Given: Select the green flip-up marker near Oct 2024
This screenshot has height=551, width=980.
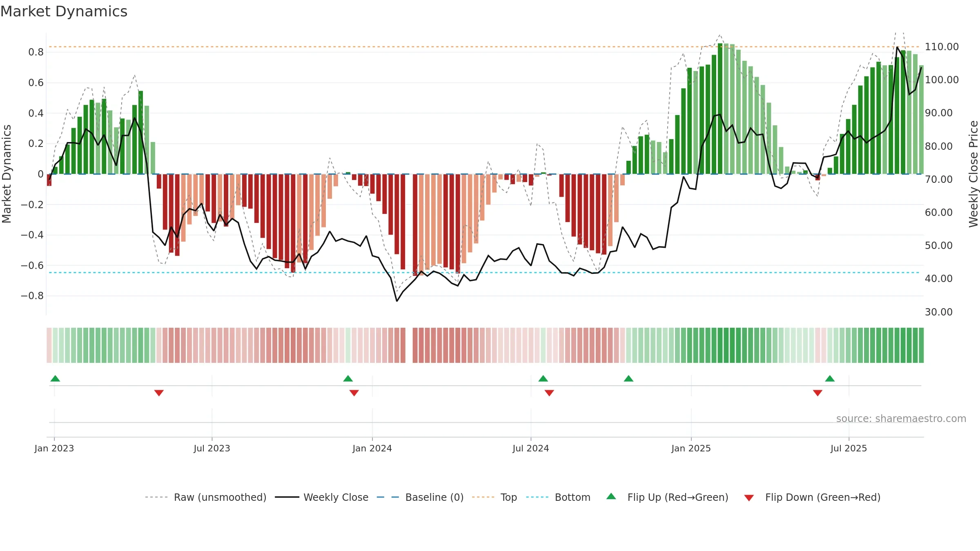Looking at the screenshot, I should point(628,378).
